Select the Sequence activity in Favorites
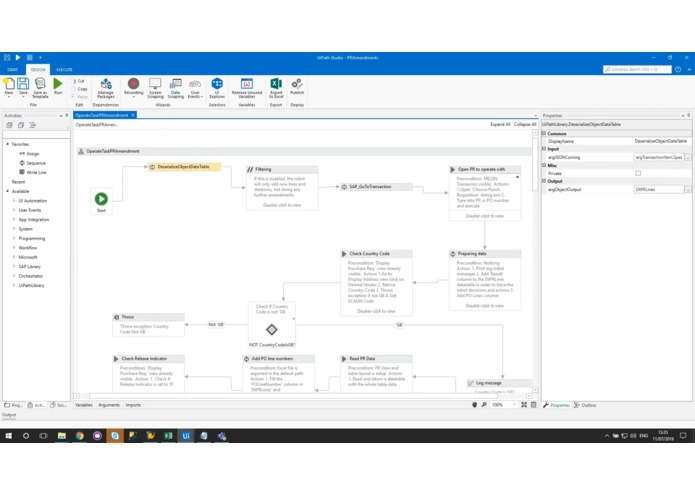The width and height of the screenshot is (695, 494). [32, 163]
